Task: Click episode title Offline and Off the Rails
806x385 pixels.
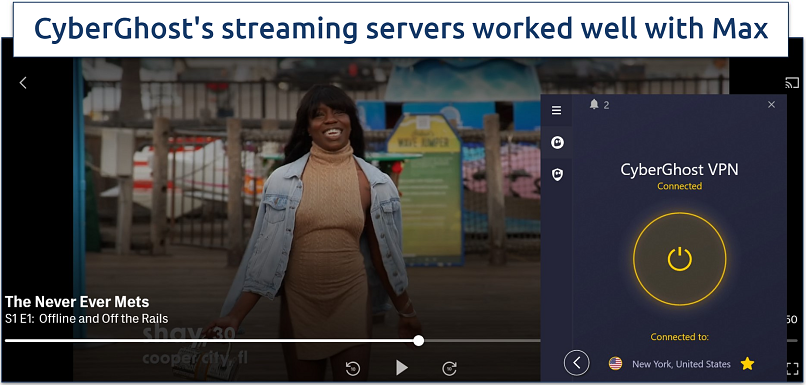Action: point(104,319)
